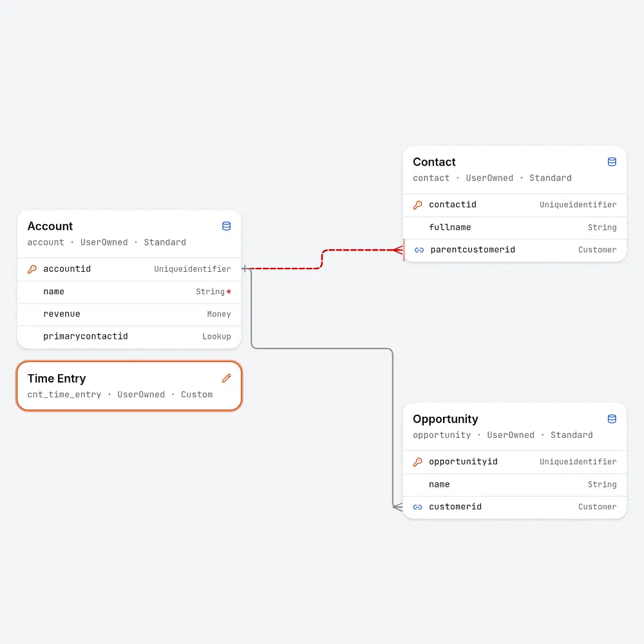The image size is (644, 644).
Task: Click the link icon beside parentcustomerid
Action: click(419, 250)
